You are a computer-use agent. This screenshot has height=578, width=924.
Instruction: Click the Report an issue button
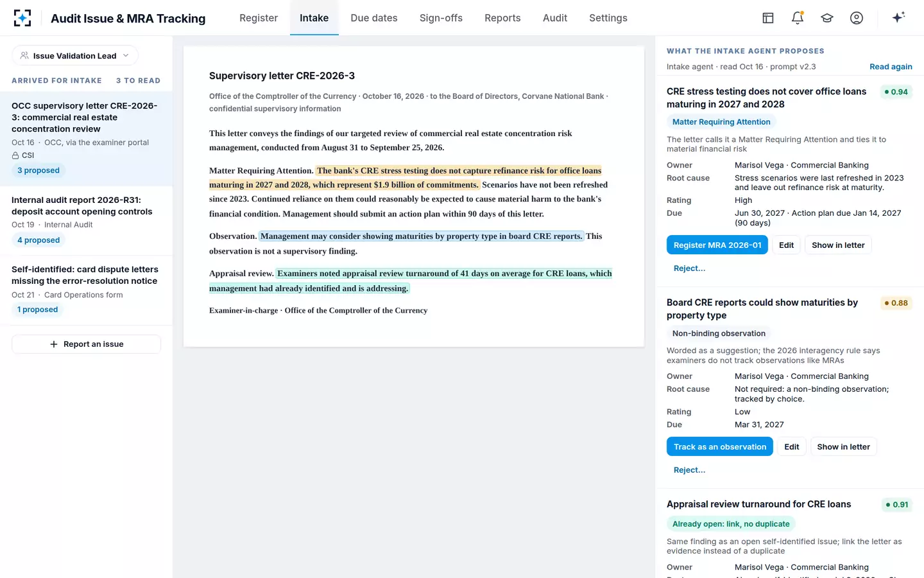pyautogui.click(x=86, y=344)
